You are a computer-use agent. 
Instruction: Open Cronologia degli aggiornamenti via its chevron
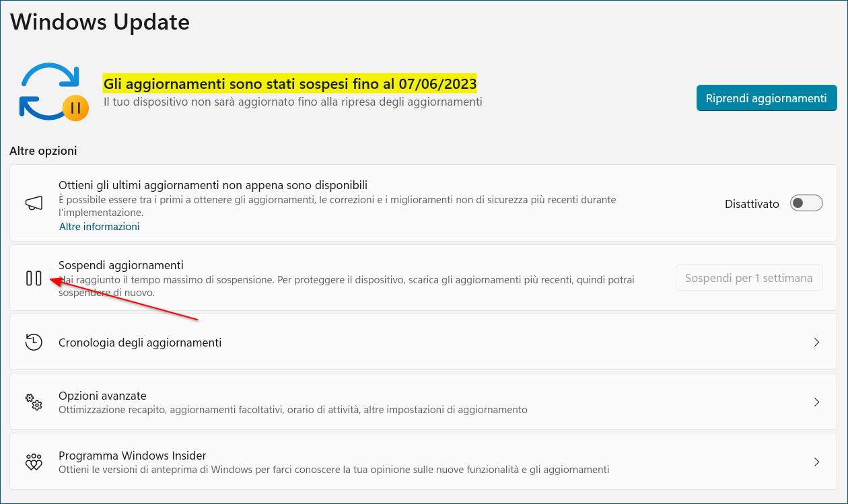[x=816, y=342]
